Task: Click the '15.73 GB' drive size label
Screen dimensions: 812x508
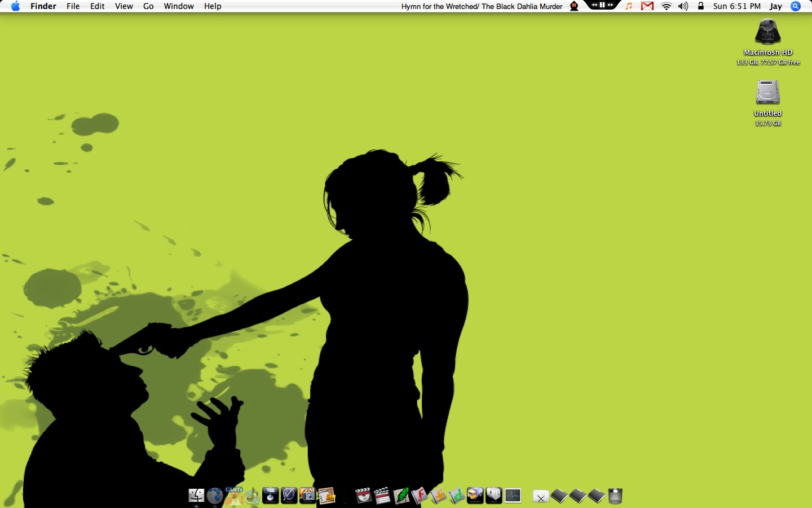Action: click(x=768, y=123)
